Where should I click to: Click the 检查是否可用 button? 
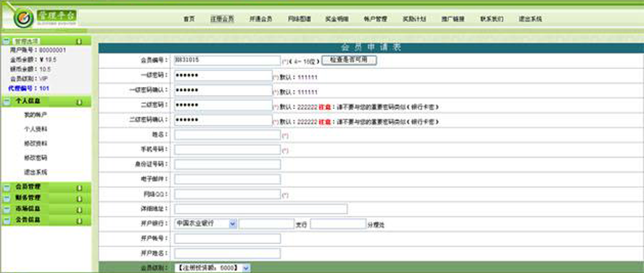(x=349, y=60)
